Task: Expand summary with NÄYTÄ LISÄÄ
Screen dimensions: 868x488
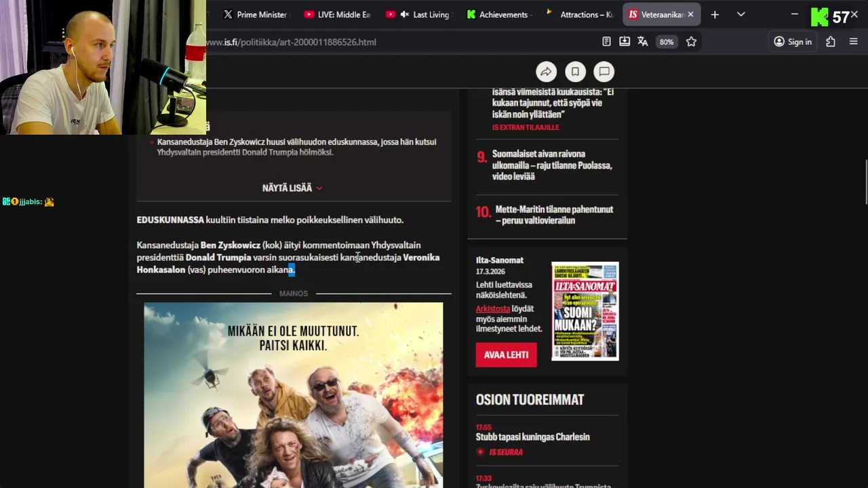Action: coord(292,188)
